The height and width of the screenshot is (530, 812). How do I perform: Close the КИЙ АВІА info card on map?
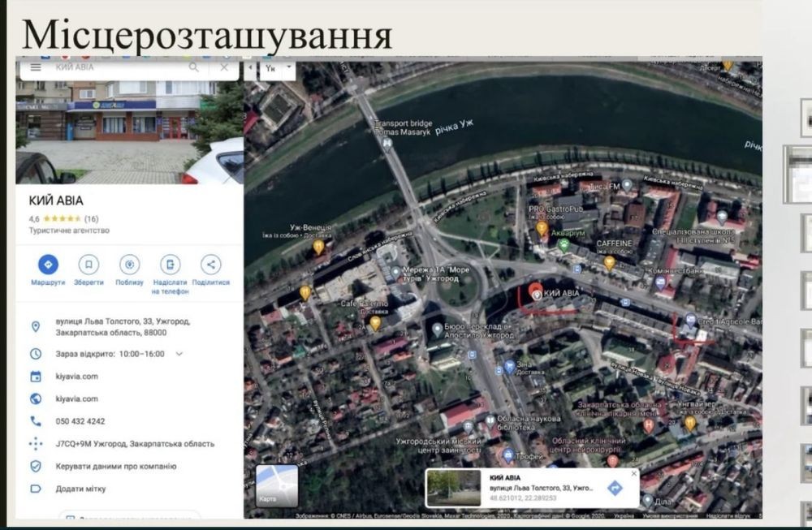tap(634, 473)
